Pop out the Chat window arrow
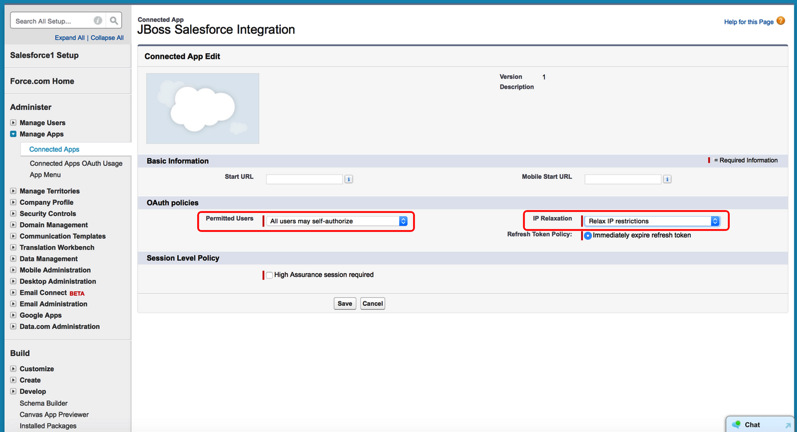 tap(788, 425)
